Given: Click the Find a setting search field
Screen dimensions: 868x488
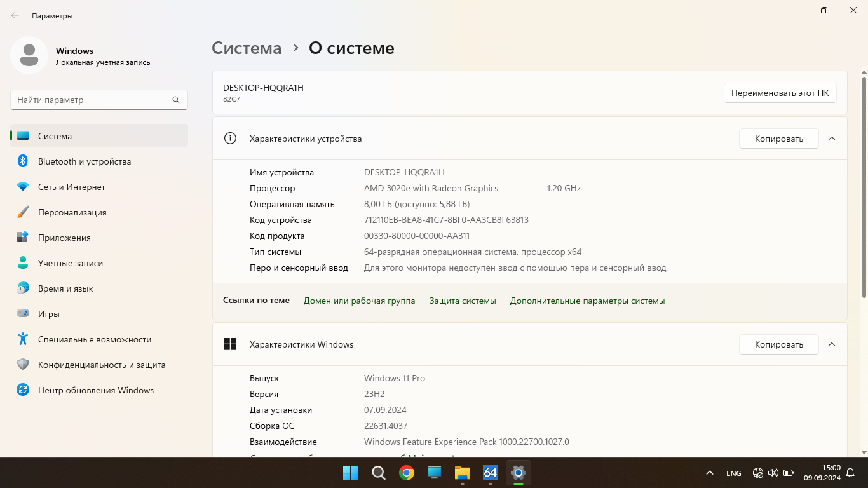Looking at the screenshot, I should click(92, 100).
